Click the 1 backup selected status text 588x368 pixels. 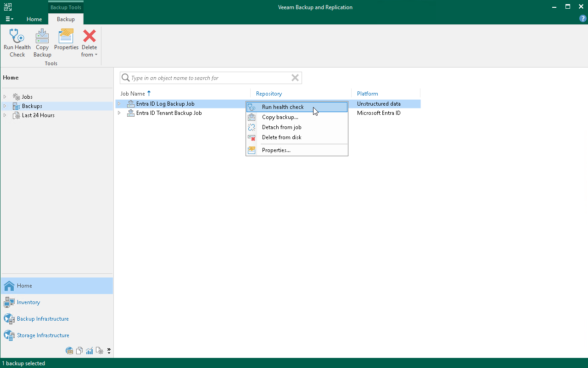tap(23, 363)
